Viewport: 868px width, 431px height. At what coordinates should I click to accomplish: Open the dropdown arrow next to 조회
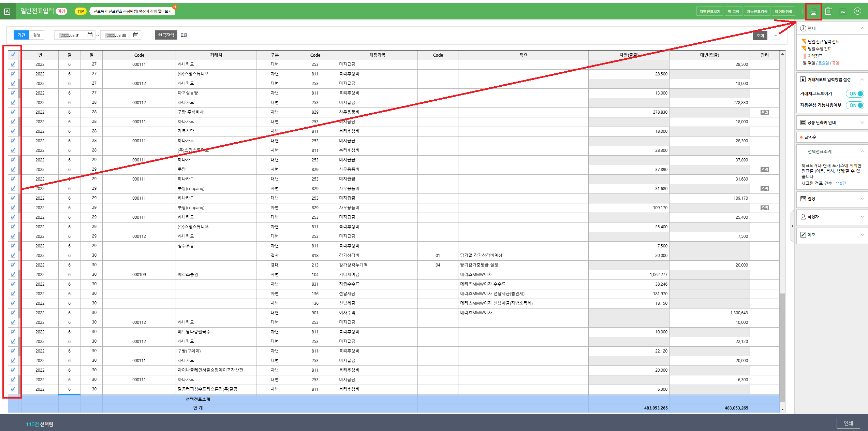(x=775, y=35)
